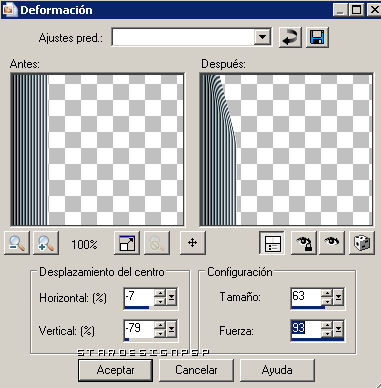The width and height of the screenshot is (381, 388).
Task: Open help with the Ayuda button
Action: coord(277,370)
